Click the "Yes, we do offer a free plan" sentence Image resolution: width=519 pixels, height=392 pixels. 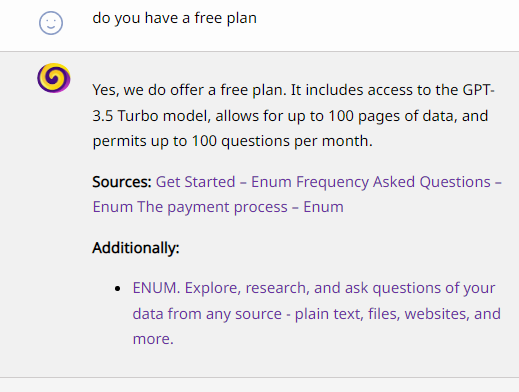pos(189,90)
